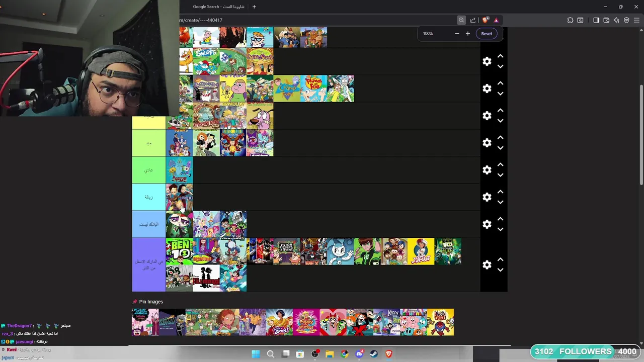Open a new browser tab
Viewport: 644px width, 362px height.
pos(254,7)
